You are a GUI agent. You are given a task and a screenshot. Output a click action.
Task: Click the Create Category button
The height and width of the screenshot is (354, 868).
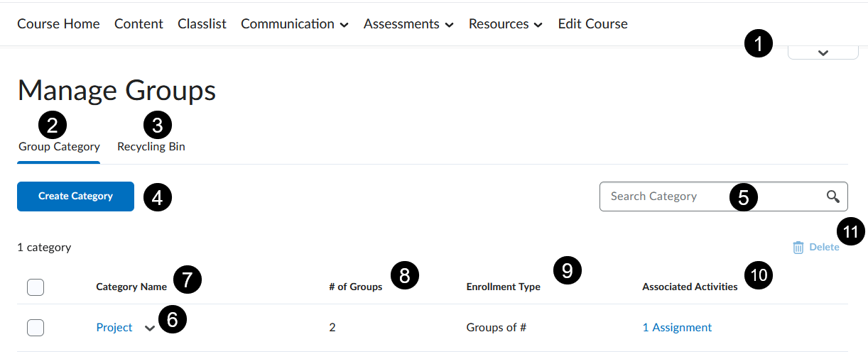(75, 197)
